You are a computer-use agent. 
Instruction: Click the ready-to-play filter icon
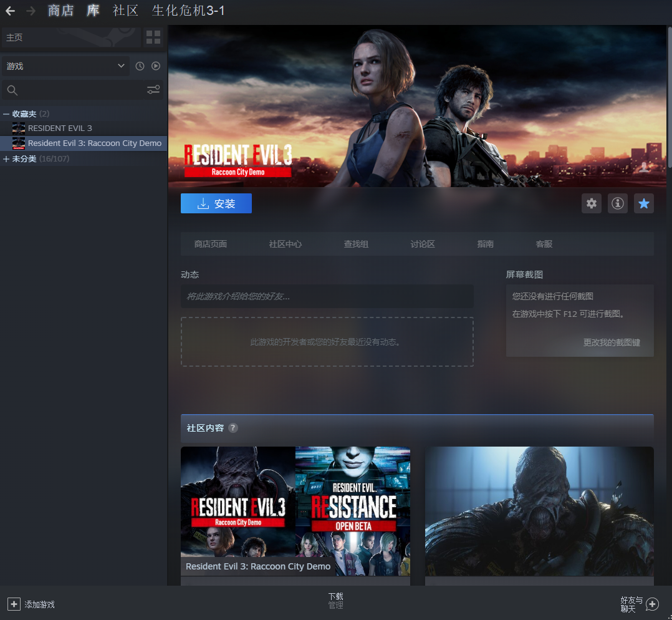click(x=156, y=66)
